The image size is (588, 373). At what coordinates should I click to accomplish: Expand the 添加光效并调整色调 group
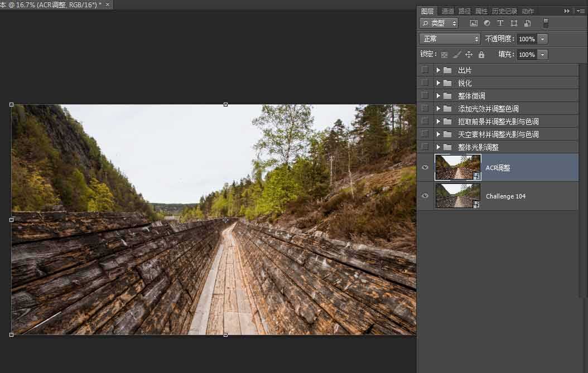(438, 108)
